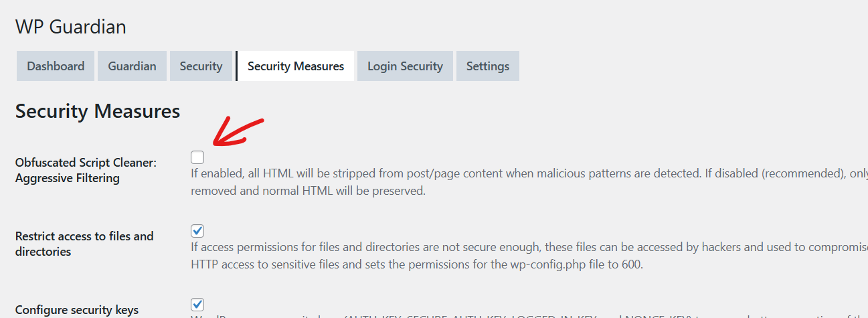This screenshot has width=868, height=318.
Task: Click the red arrow annotation
Action: pos(238,132)
